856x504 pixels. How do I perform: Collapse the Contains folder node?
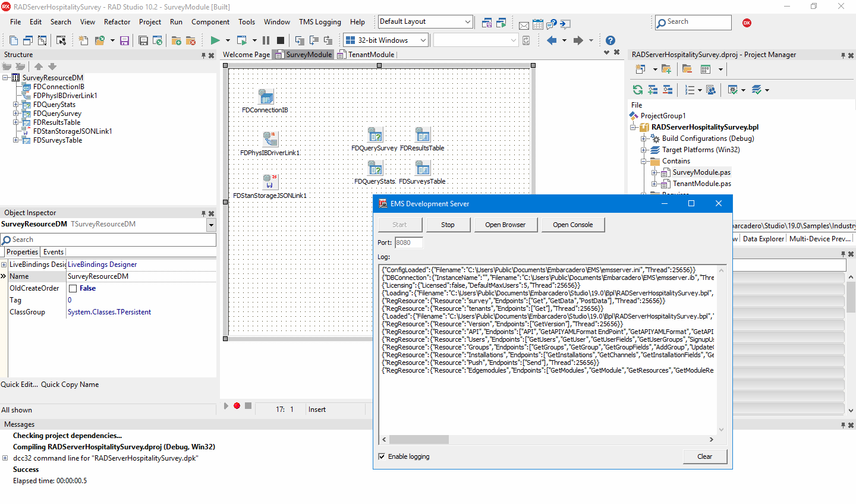pyautogui.click(x=643, y=161)
